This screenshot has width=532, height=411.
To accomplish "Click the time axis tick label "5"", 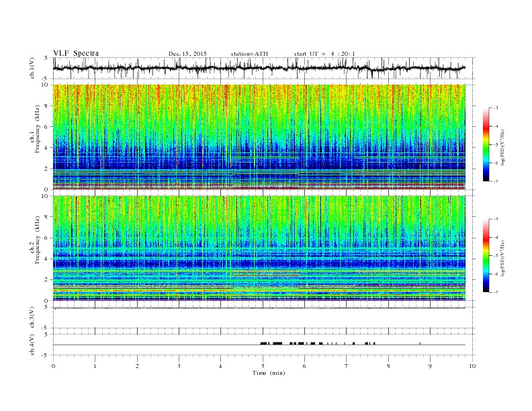I will tap(263, 366).
